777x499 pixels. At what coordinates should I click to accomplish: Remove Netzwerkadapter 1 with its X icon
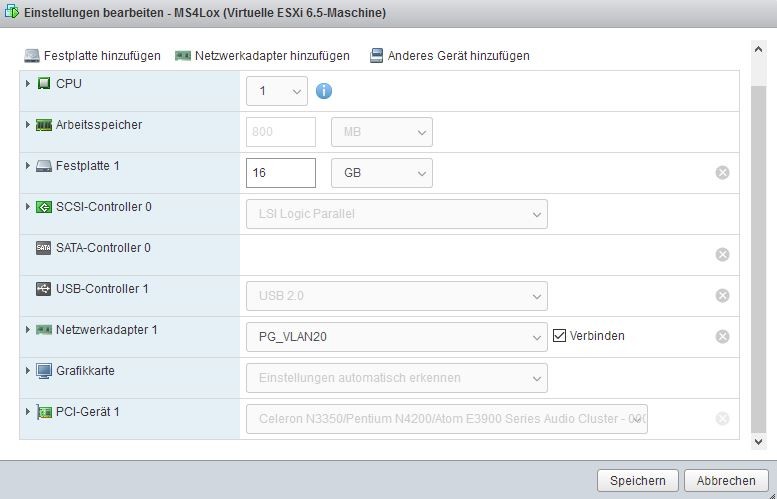pos(722,336)
